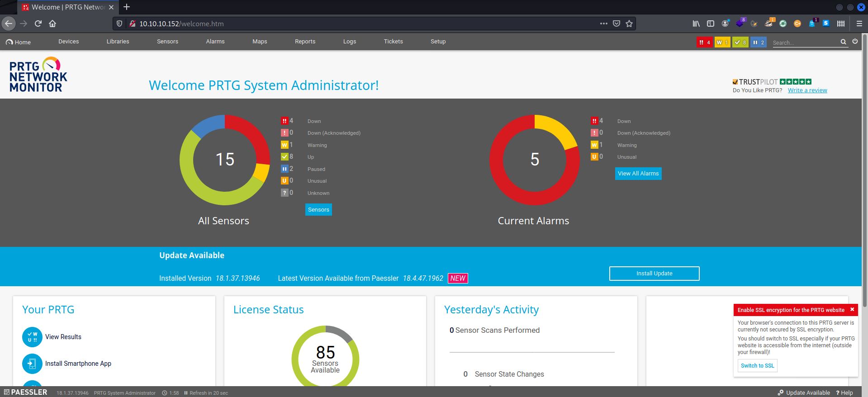Click Unknown icon in All Sensors legend
868x397 pixels.
pyautogui.click(x=285, y=193)
